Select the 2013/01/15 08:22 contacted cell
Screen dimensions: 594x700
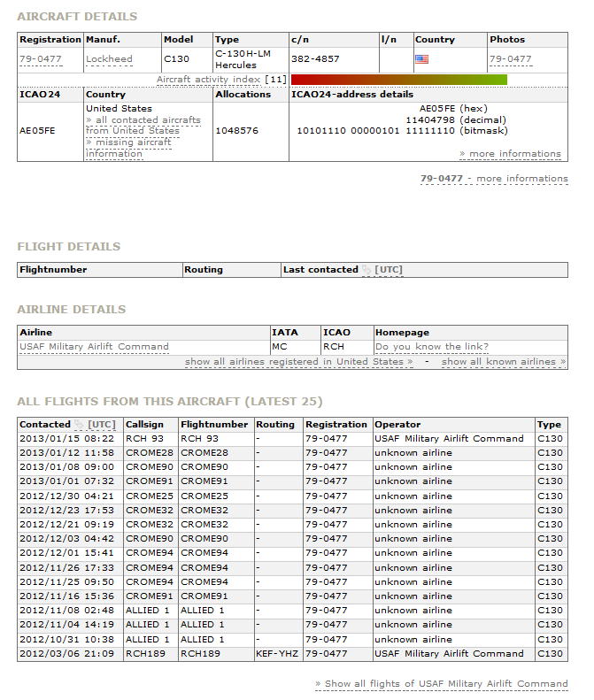pos(71,439)
